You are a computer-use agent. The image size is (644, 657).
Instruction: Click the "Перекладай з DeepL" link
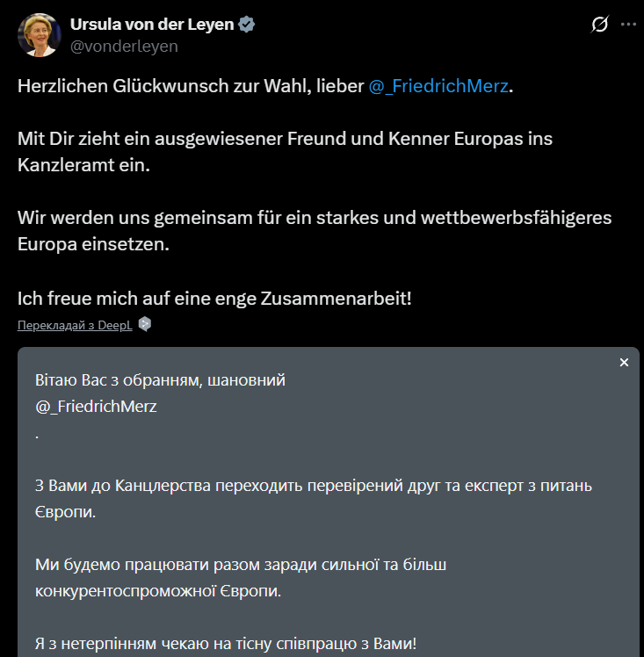(x=76, y=324)
